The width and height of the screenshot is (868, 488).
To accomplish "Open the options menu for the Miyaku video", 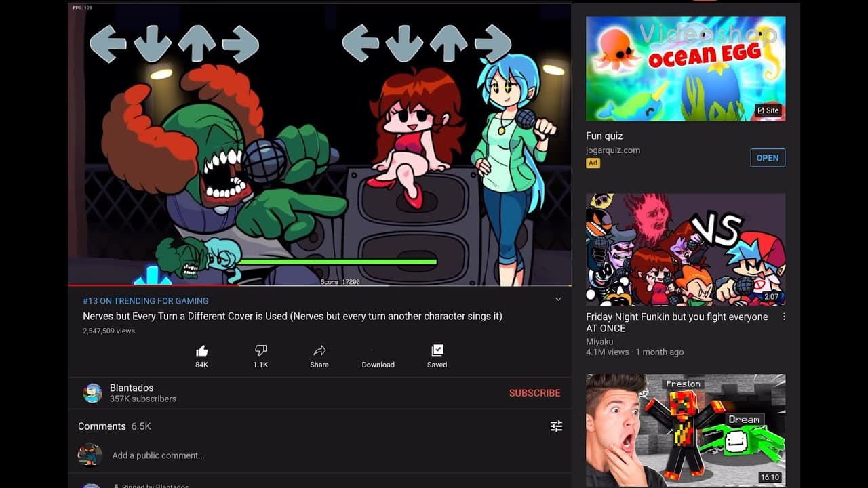I will click(784, 317).
